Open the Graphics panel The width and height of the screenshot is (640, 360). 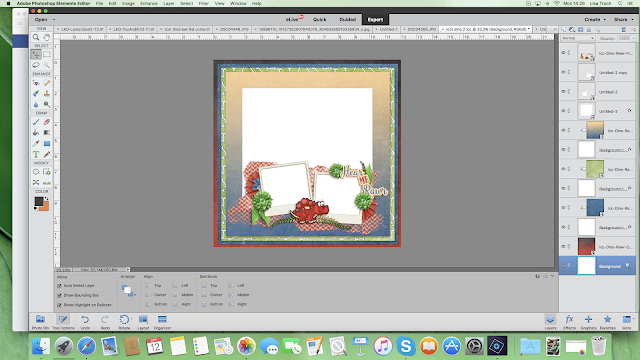click(x=588, y=322)
